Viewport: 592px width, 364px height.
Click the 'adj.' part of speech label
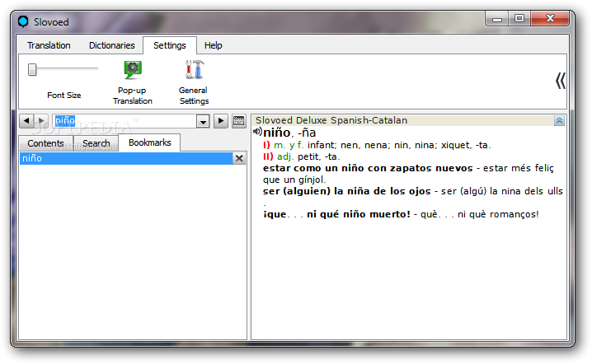[x=285, y=156]
